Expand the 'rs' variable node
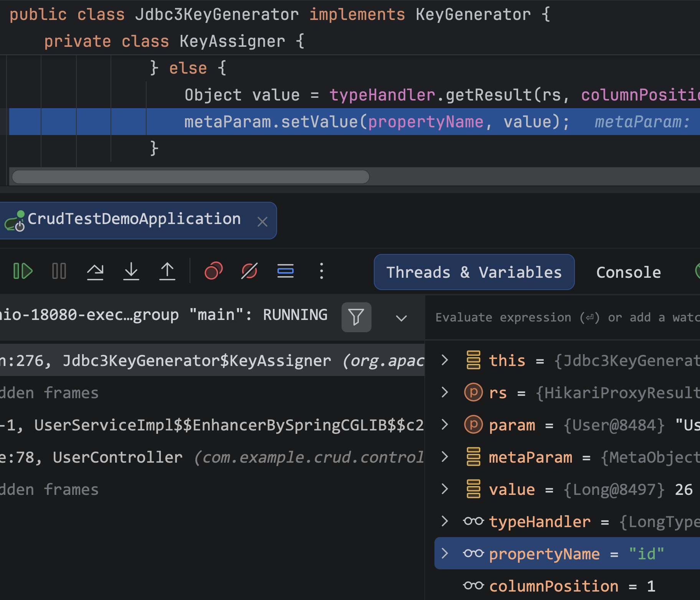This screenshot has height=600, width=700. (x=445, y=392)
